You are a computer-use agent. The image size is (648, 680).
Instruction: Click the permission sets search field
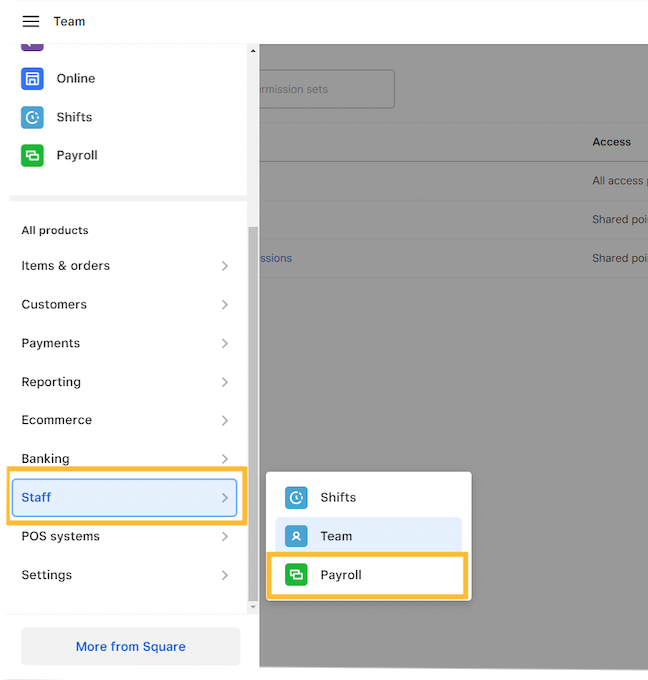pos(327,89)
